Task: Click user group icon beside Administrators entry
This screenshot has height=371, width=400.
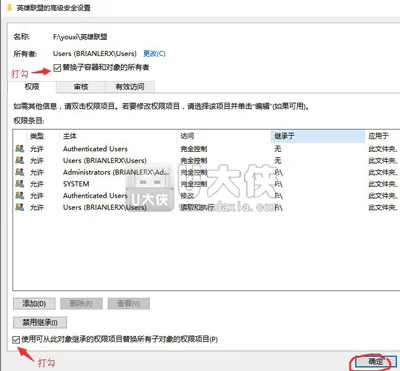Action: pyautogui.click(x=20, y=172)
